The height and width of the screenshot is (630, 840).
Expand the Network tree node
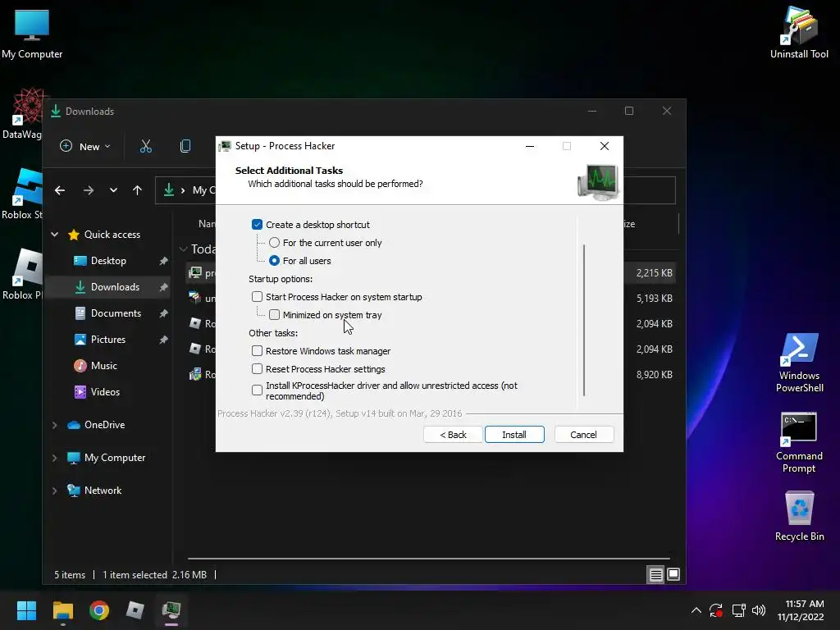click(55, 491)
